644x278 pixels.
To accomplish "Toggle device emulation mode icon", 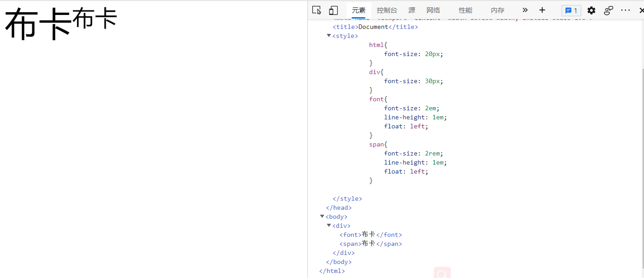I will pyautogui.click(x=334, y=10).
